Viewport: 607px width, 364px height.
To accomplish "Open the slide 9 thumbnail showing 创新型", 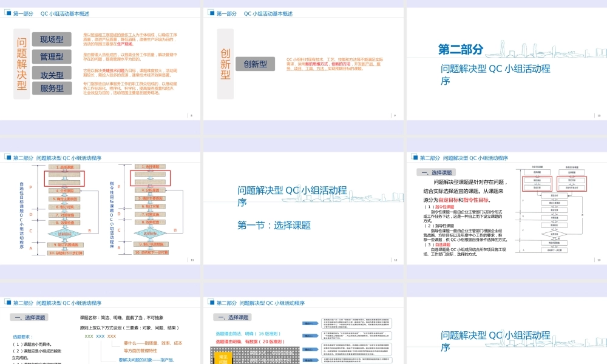I will pyautogui.click(x=303, y=64).
